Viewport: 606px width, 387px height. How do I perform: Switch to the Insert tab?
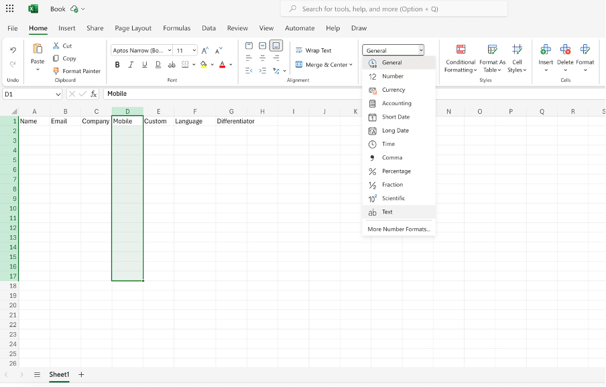(x=67, y=28)
